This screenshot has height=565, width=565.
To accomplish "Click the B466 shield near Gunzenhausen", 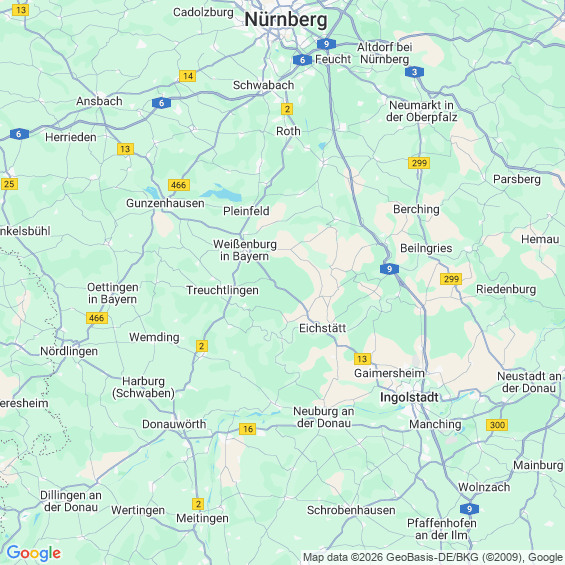I will 179,185.
